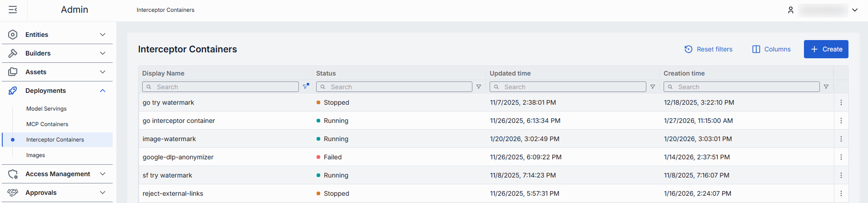Select Images under Deployments
This screenshot has width=868, height=203.
35,155
